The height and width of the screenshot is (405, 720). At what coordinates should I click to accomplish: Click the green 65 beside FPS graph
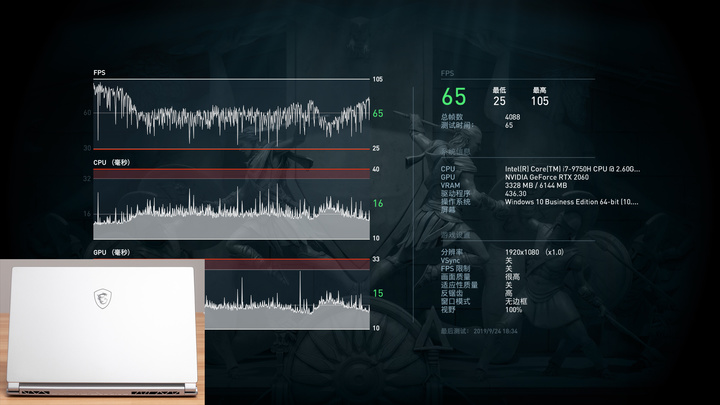378,113
